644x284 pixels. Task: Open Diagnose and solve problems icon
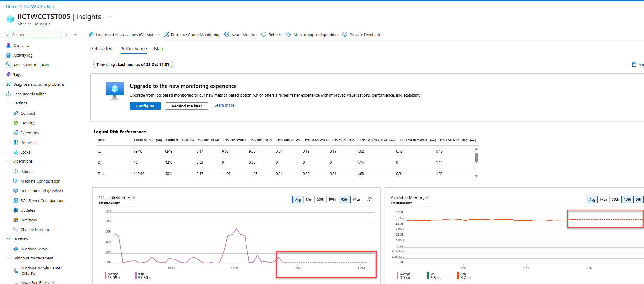(x=8, y=84)
